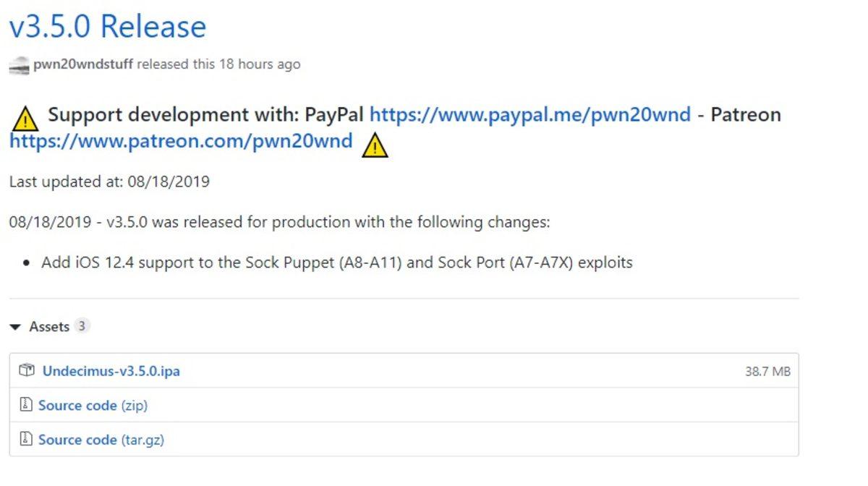Click the 38.7 MB file size label
This screenshot has width=868, height=486.
(x=767, y=372)
